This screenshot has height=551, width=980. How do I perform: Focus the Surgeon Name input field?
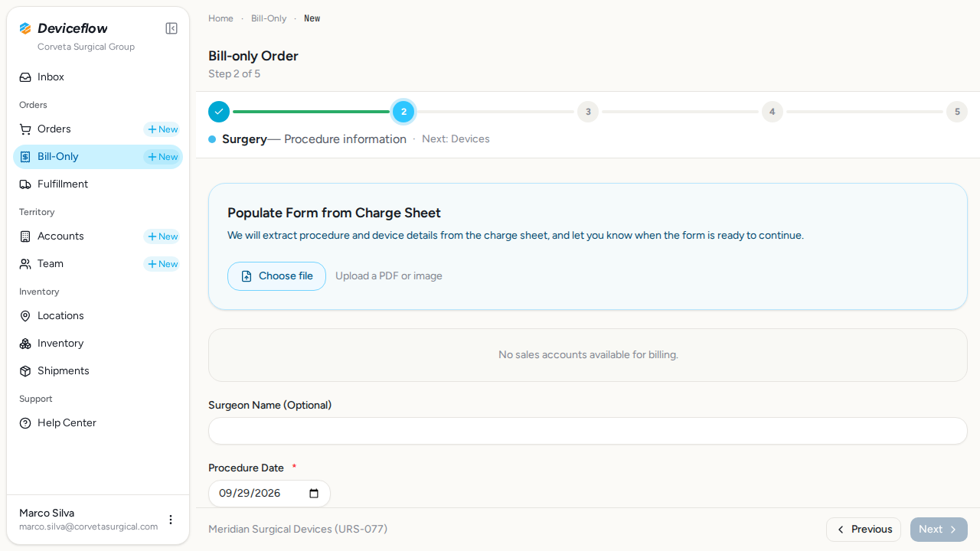pyautogui.click(x=588, y=431)
